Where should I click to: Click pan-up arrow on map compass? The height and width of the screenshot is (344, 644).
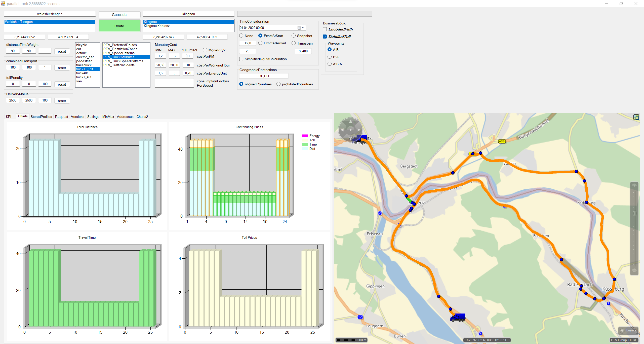point(350,121)
